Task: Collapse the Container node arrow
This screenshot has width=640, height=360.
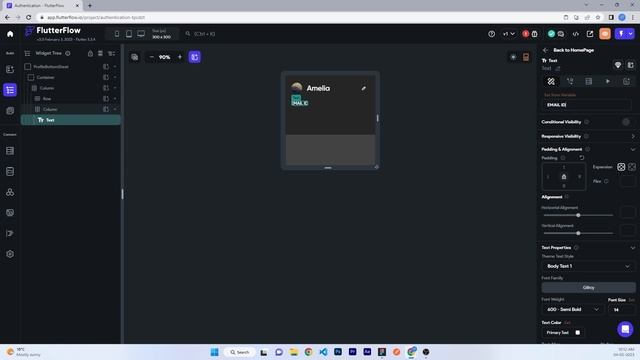Action: point(115,77)
